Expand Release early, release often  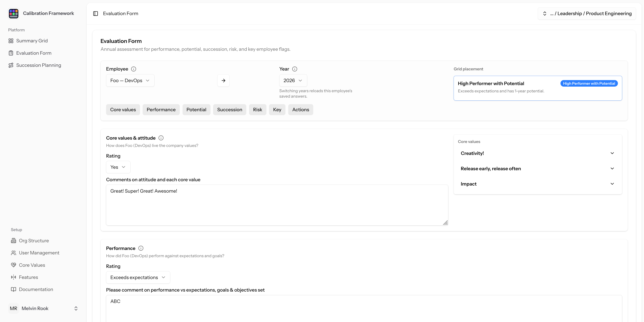point(538,169)
